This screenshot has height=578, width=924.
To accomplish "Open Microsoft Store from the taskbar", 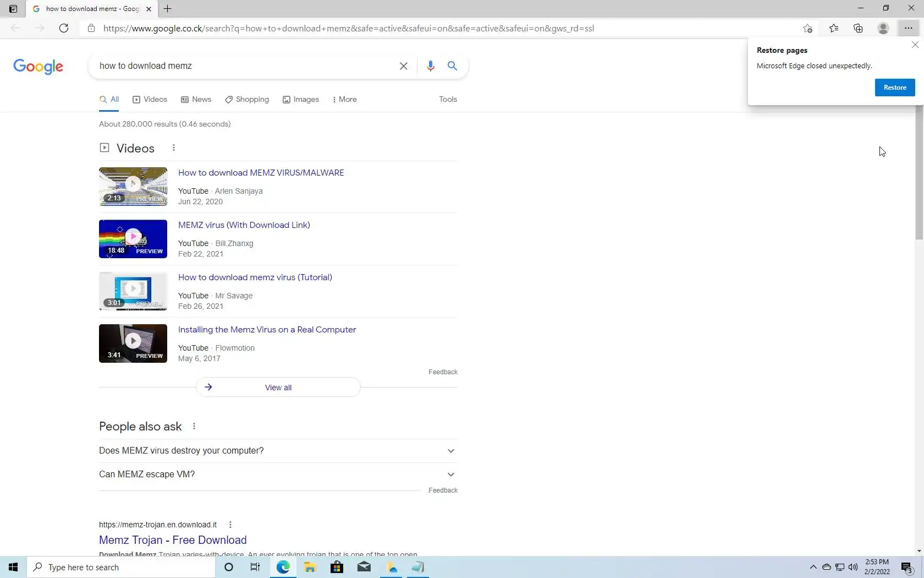I will 337,568.
